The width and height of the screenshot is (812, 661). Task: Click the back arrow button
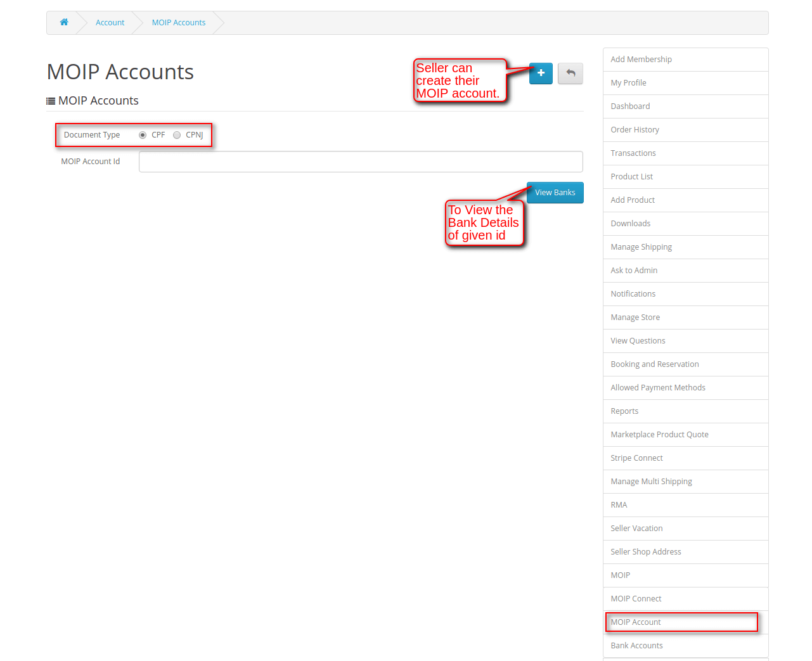570,74
